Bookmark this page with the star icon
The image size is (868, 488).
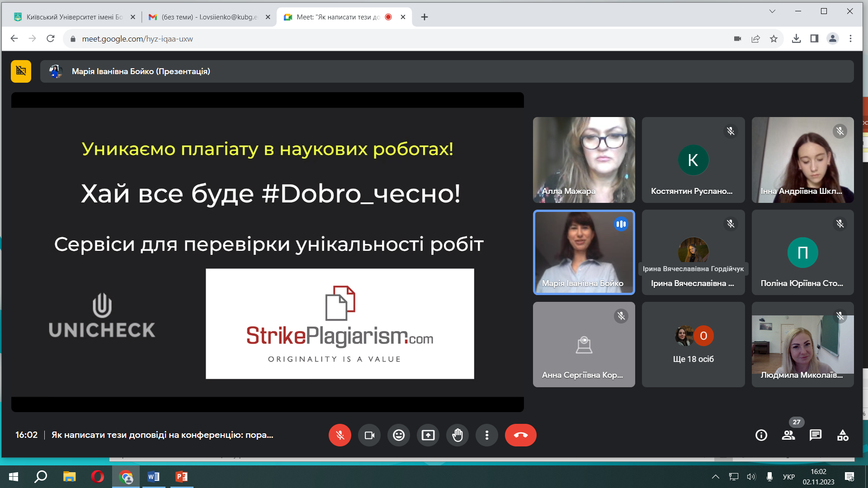pos(774,39)
